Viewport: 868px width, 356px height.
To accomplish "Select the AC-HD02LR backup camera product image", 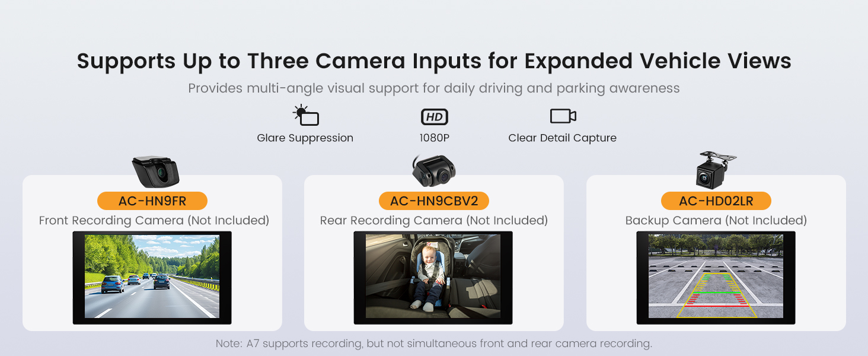I will pyautogui.click(x=716, y=170).
